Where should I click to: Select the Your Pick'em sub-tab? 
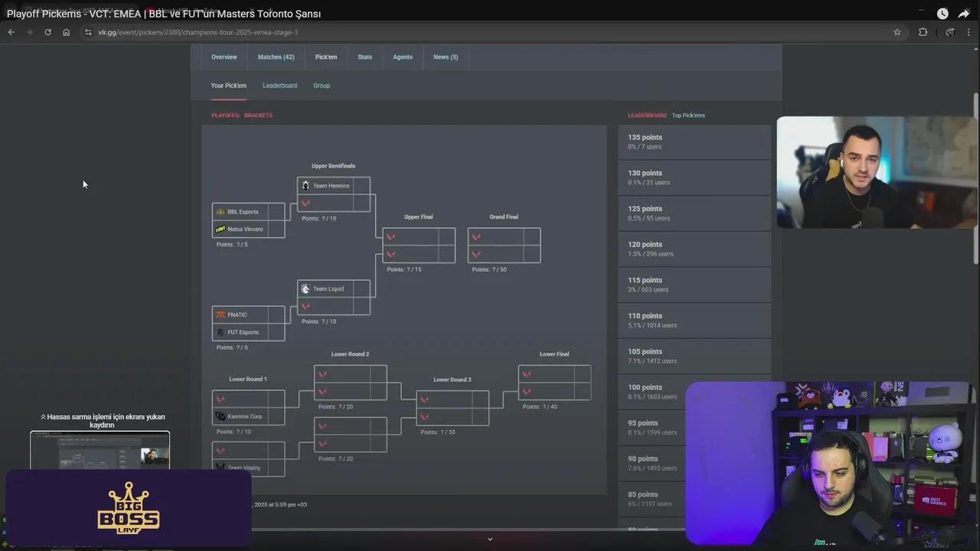click(229, 86)
